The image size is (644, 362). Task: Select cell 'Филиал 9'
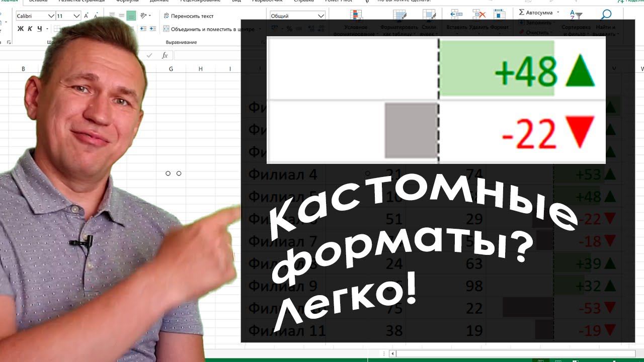(x=283, y=286)
